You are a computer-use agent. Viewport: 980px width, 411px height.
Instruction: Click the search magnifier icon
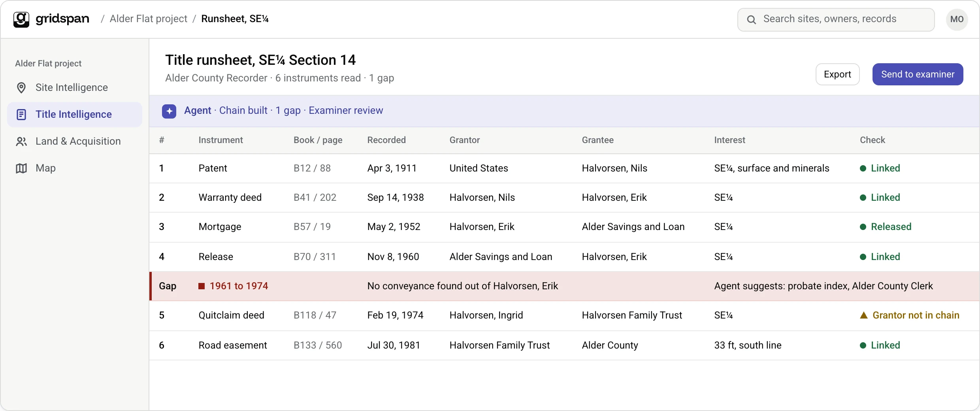[x=752, y=19]
